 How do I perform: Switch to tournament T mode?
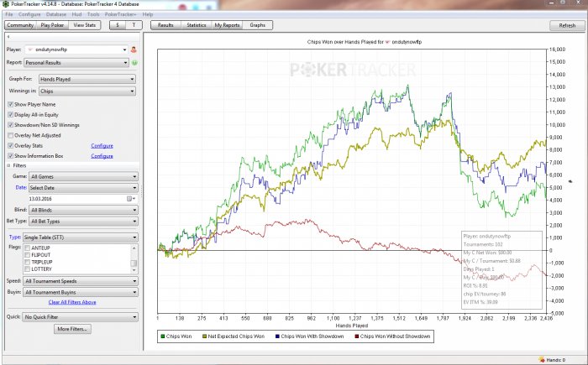point(134,26)
